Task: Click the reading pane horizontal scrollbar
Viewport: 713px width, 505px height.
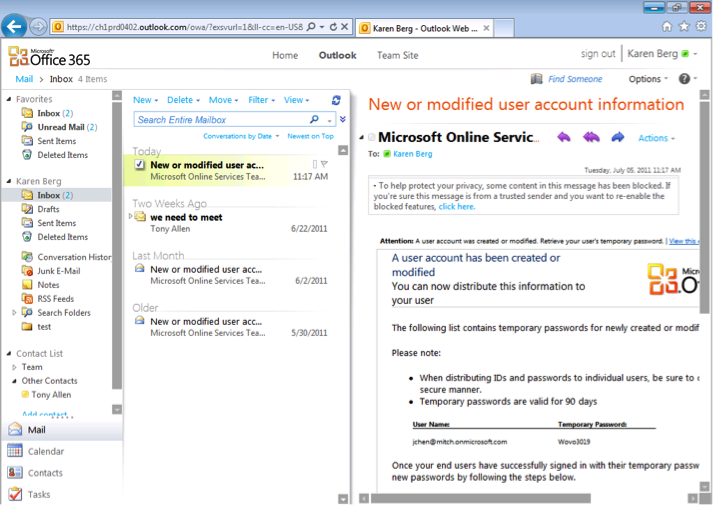Action: pos(480,498)
